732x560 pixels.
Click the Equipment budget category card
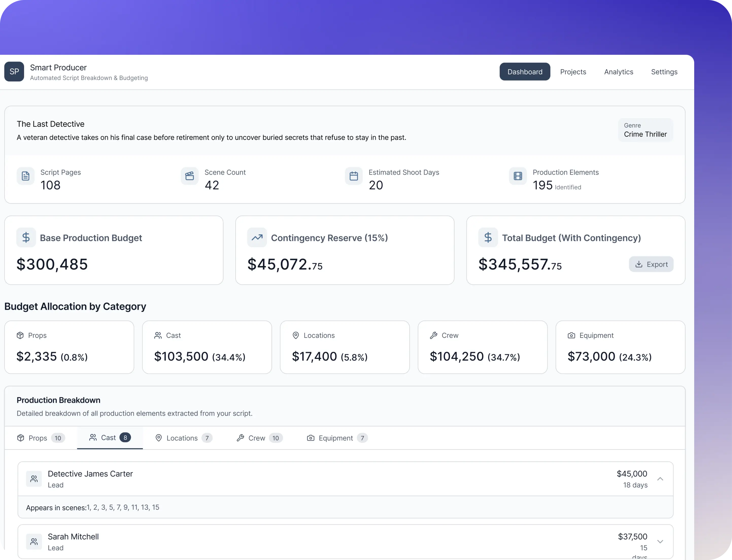620,347
